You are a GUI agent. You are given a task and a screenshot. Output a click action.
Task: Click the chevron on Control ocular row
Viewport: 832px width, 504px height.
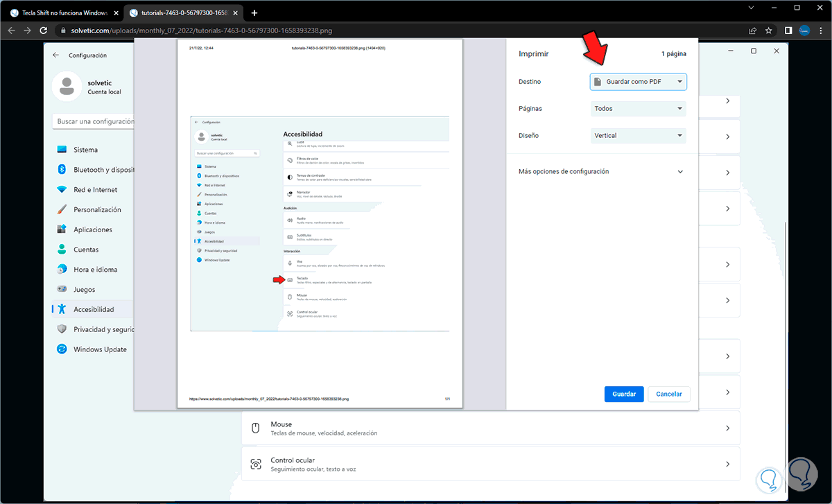(727, 464)
